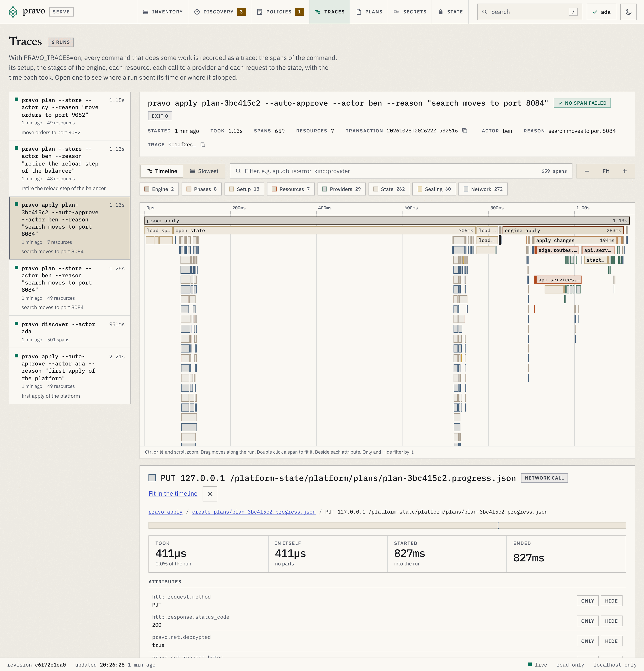Open the ada user button
644x671 pixels.
coord(601,12)
